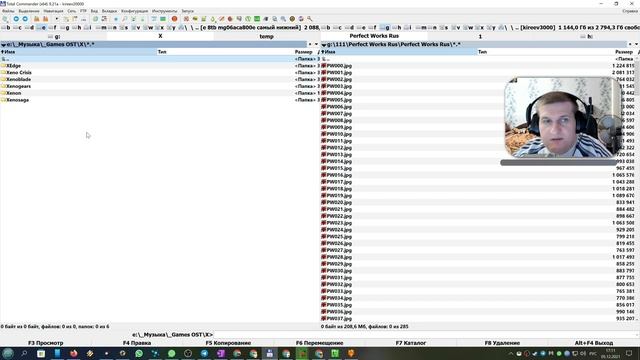Show hidden system tray icons chevron

pyautogui.click(x=511, y=353)
